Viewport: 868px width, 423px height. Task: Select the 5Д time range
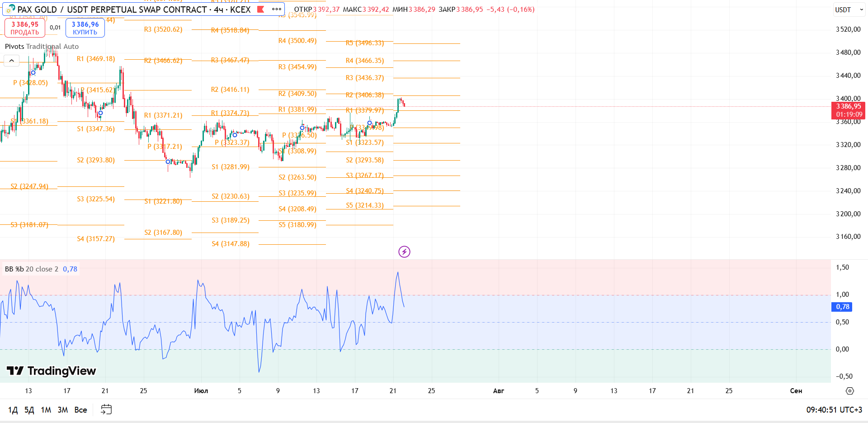click(29, 410)
